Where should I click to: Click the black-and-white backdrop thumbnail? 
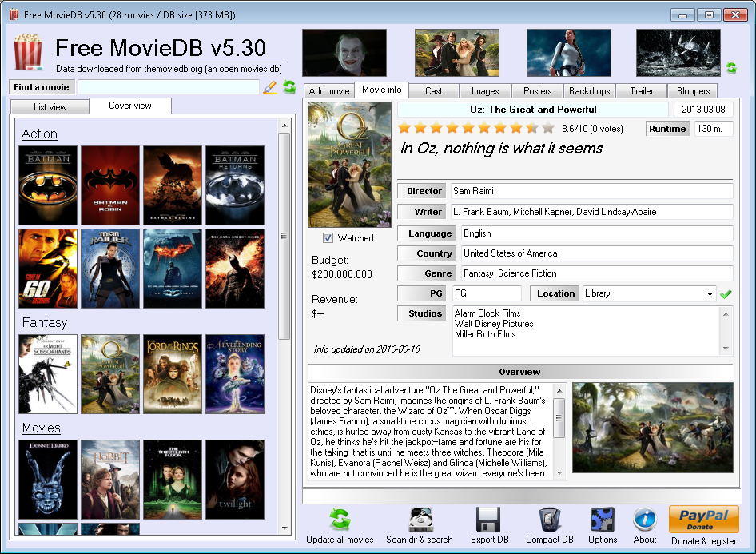pos(678,53)
